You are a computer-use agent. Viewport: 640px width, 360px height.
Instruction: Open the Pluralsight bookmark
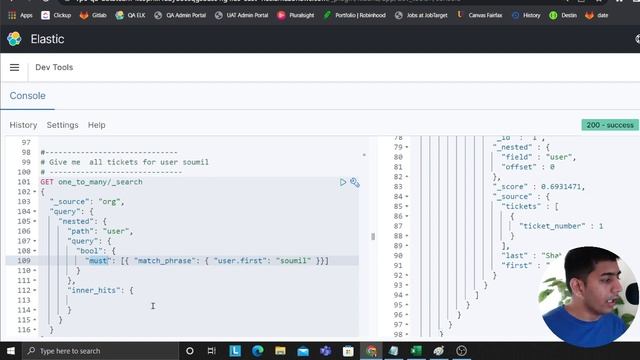[x=296, y=15]
